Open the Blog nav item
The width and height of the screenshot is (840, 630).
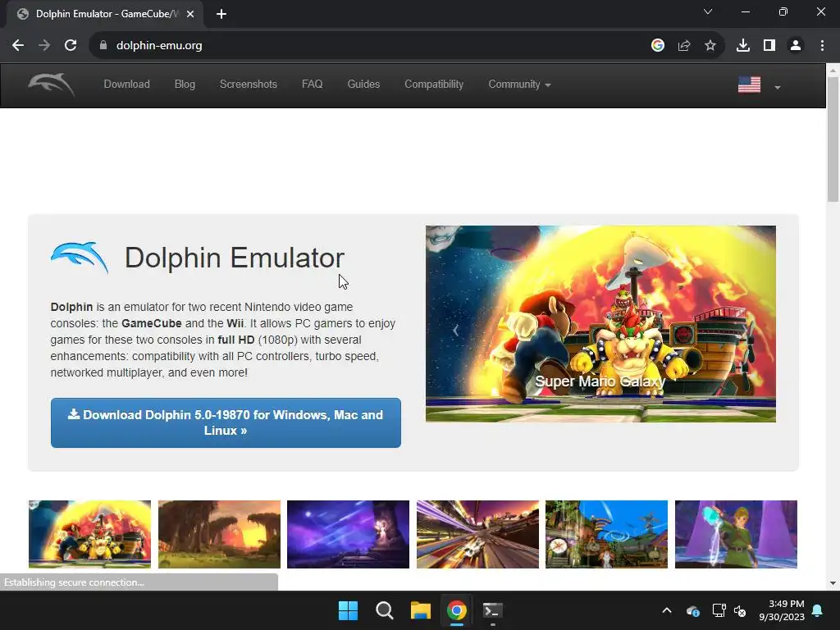click(185, 84)
